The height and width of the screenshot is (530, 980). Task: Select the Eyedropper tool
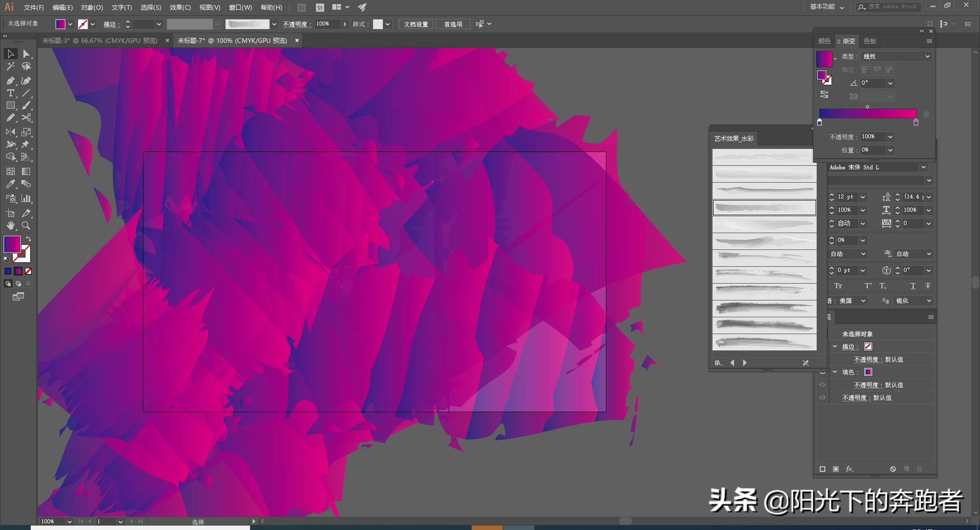click(10, 184)
